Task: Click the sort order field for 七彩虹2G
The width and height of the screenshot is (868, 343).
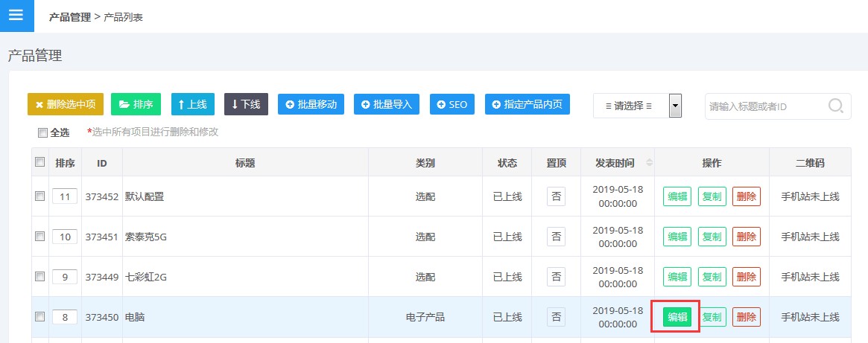Action: click(x=65, y=277)
